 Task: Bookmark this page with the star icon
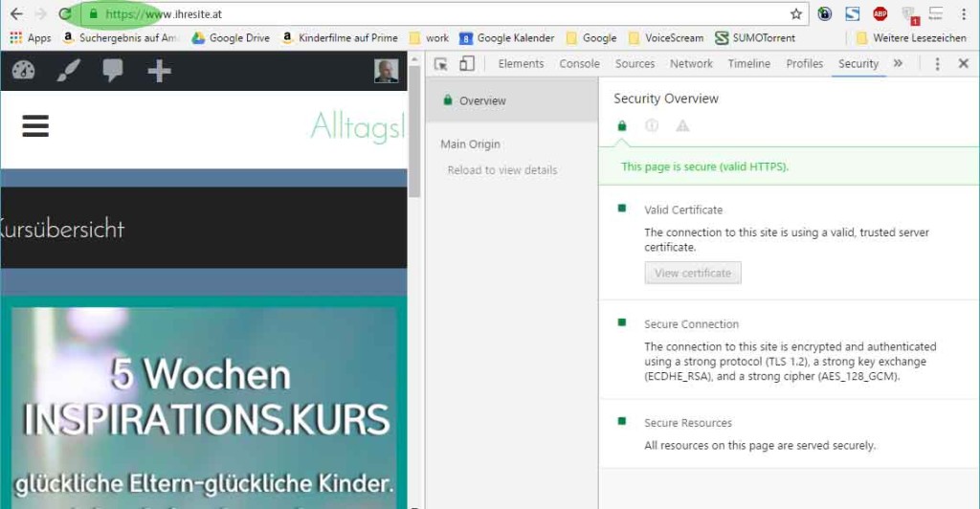point(795,13)
